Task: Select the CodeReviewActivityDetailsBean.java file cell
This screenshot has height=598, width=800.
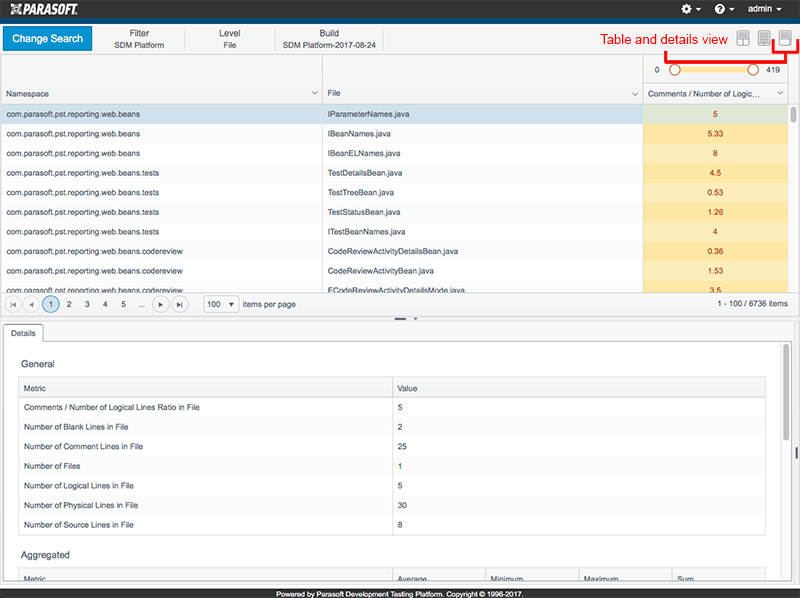Action: pos(483,251)
